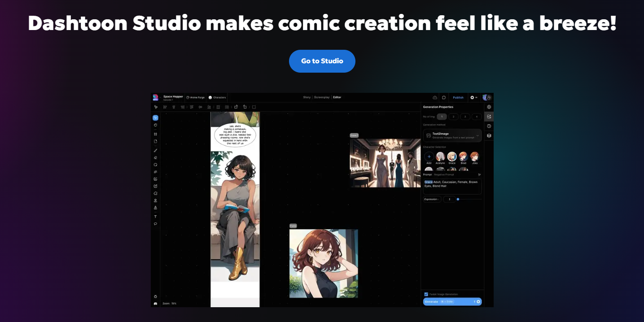
Task: Click the Space Hopper project title
Action: tap(173, 96)
